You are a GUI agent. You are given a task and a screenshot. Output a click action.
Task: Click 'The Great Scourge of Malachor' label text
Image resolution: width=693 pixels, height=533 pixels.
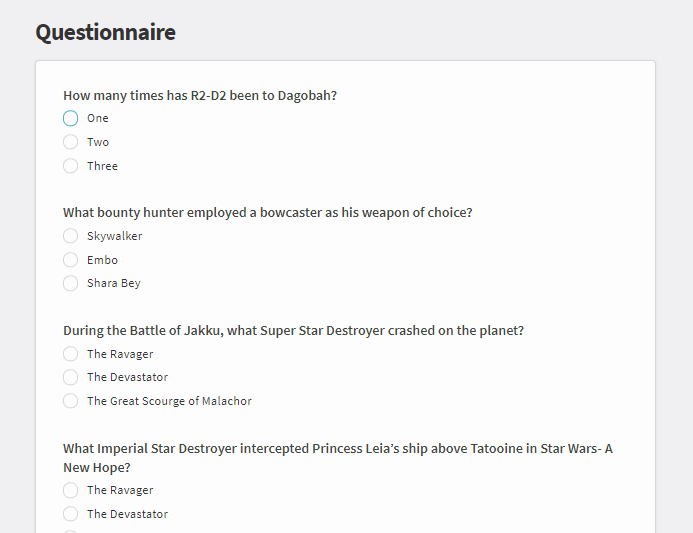[169, 401]
